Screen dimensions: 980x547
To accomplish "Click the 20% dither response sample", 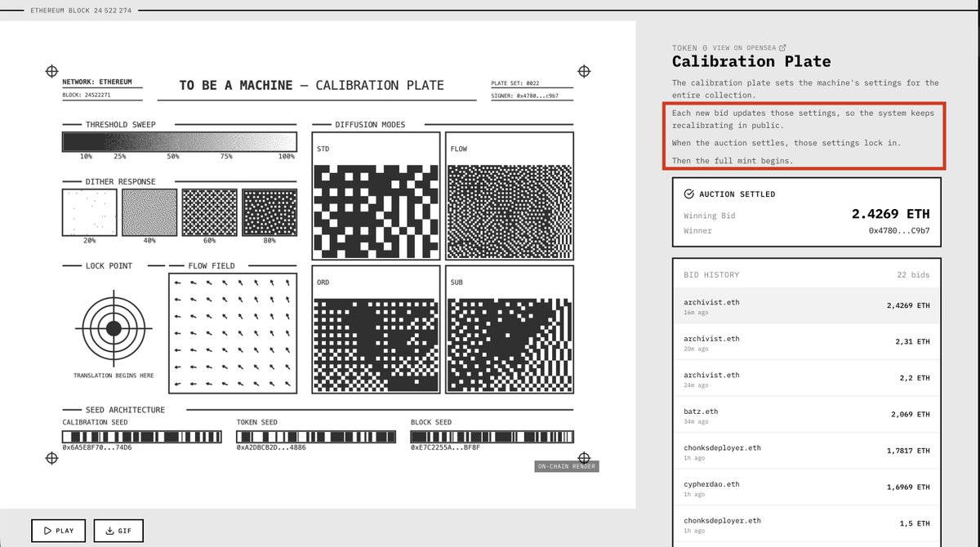I will pyautogui.click(x=89, y=212).
